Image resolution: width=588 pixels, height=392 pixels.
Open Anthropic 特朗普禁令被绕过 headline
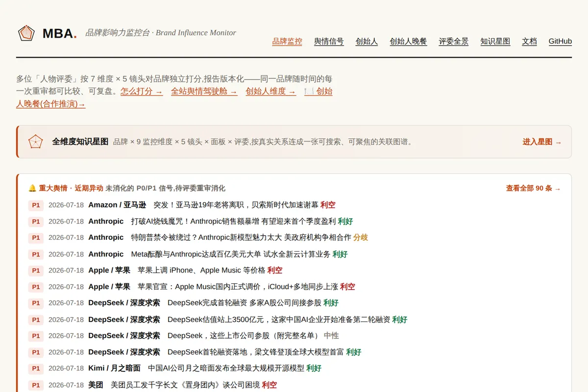pyautogui.click(x=241, y=237)
